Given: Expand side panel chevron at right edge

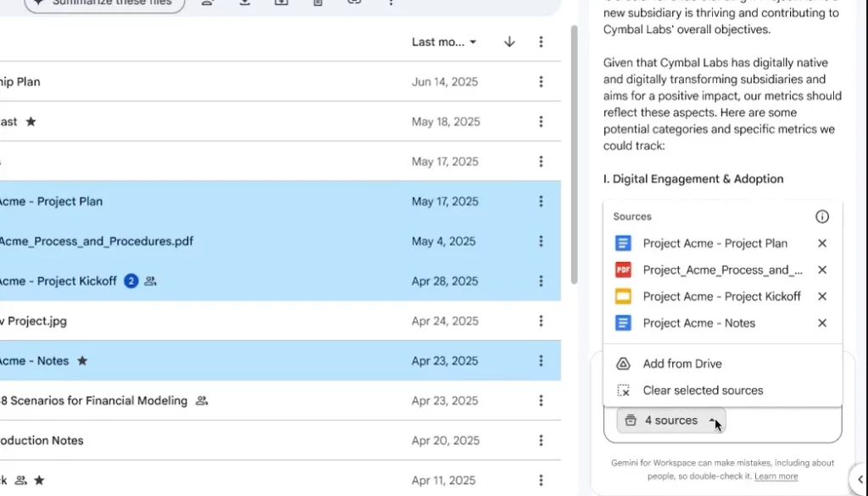Looking at the screenshot, I should pyautogui.click(x=860, y=480).
